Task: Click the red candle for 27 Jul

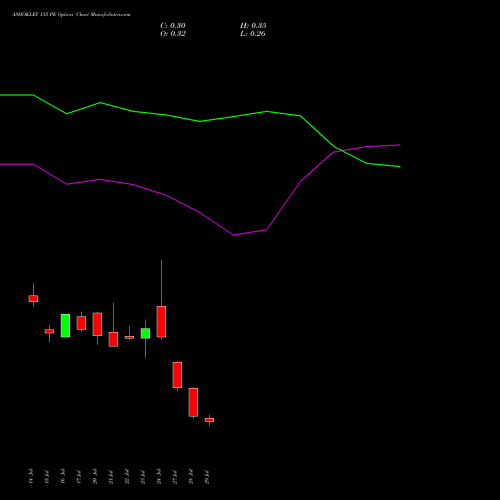Action: 177,375
